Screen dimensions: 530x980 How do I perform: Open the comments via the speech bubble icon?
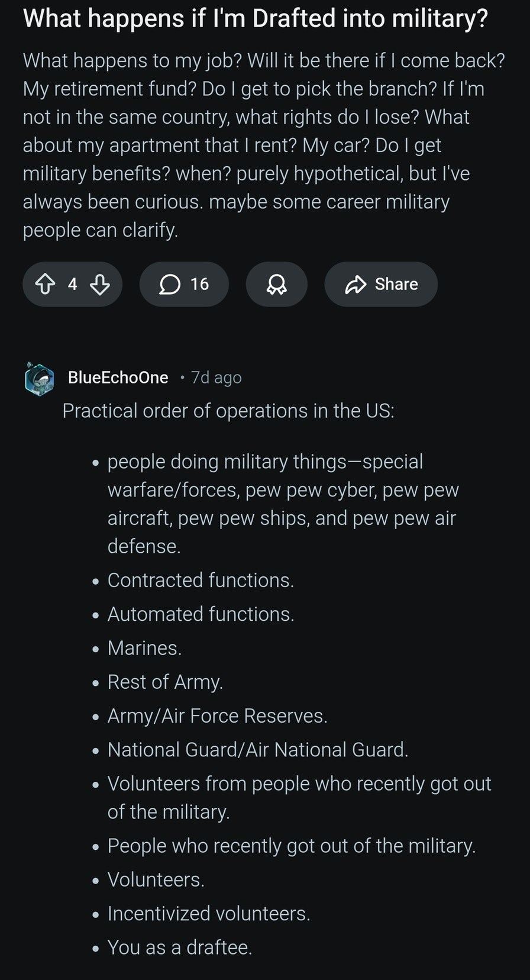[x=170, y=284]
